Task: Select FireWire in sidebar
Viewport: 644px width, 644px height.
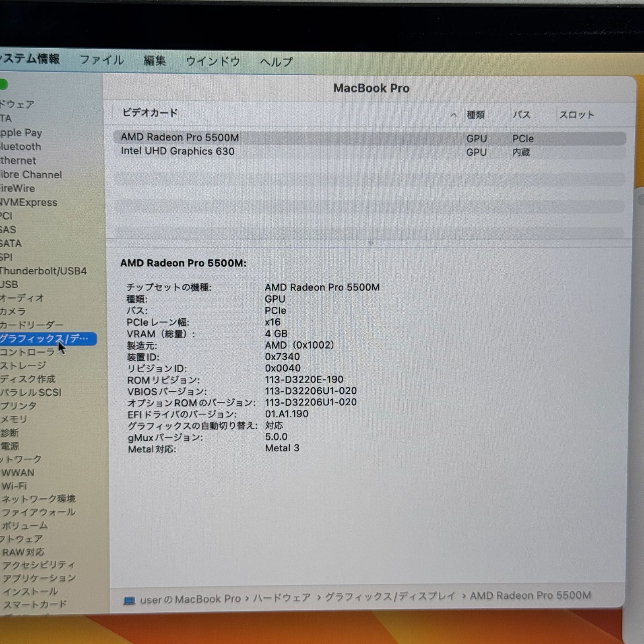Action: coord(18,188)
